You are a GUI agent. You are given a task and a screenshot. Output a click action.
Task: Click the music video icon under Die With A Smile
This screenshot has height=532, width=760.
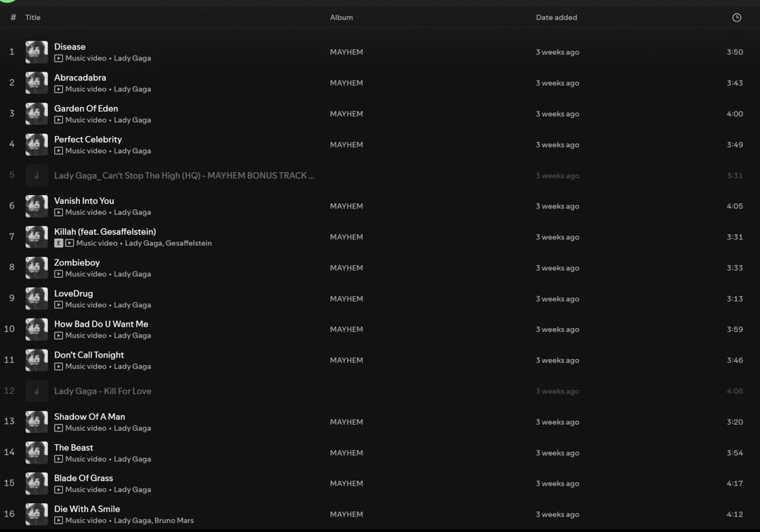58,520
